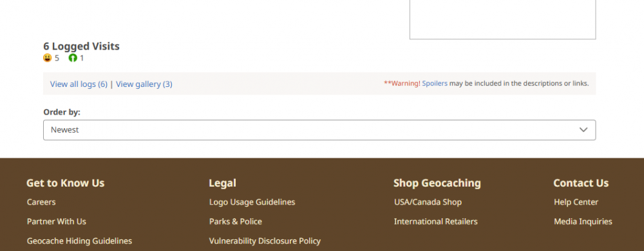
Task: Open Media Inquiries link
Action: [x=583, y=221]
